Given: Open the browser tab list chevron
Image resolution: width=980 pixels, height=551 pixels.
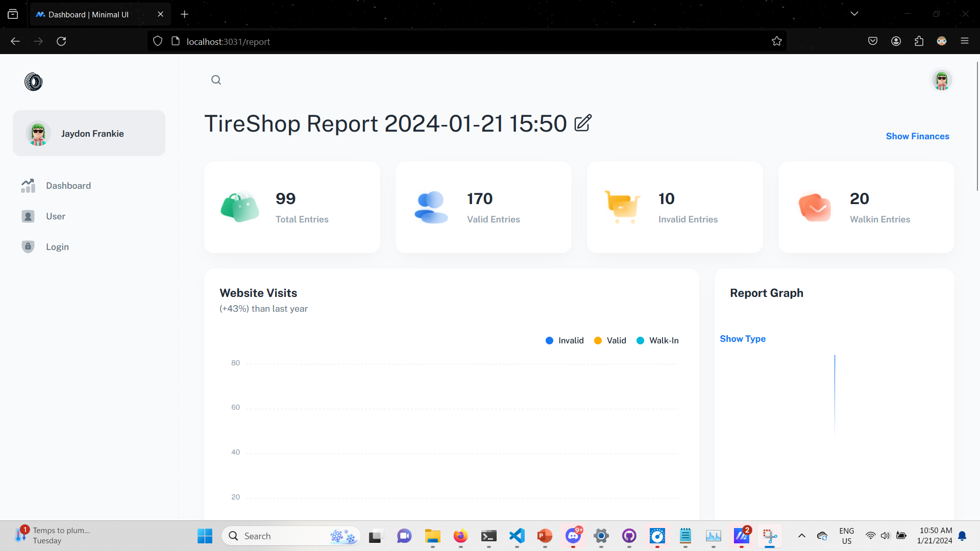Looking at the screenshot, I should point(854,14).
